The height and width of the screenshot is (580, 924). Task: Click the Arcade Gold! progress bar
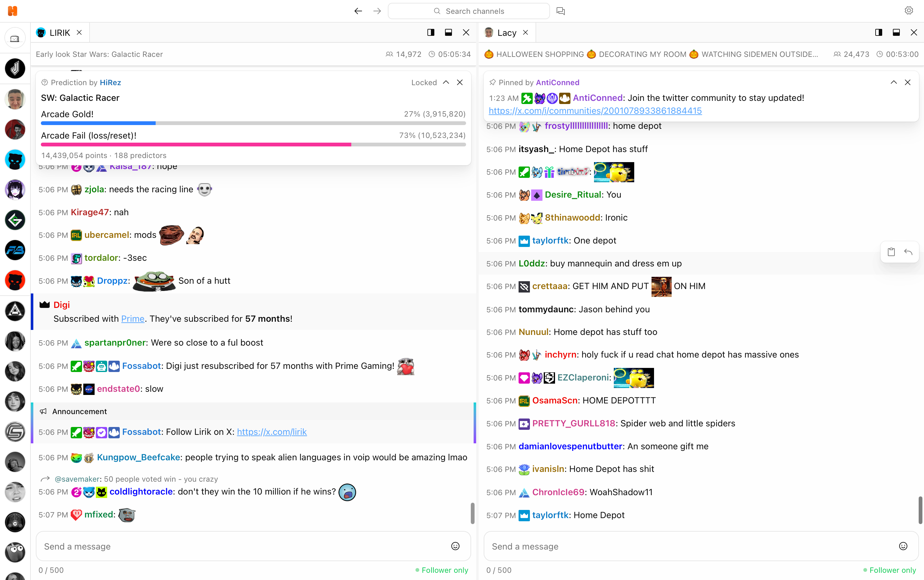[253, 123]
